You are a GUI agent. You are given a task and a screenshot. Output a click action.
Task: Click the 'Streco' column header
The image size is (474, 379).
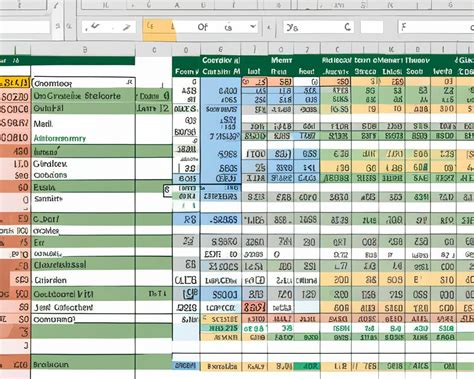point(365,72)
